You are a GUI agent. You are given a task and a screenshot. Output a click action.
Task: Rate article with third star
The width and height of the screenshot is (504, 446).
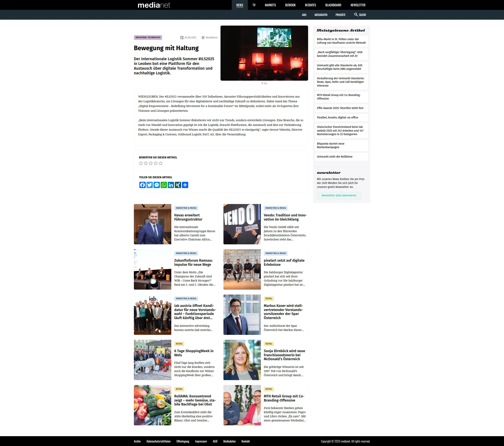[151, 163]
